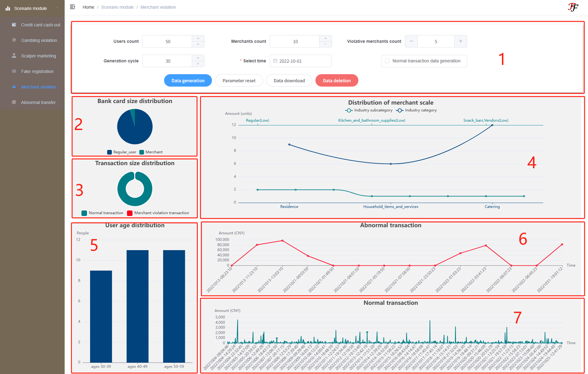Image resolution: width=588 pixels, height=374 pixels.
Task: Collapse the Scenario module sidebar menu
Action: point(57,8)
